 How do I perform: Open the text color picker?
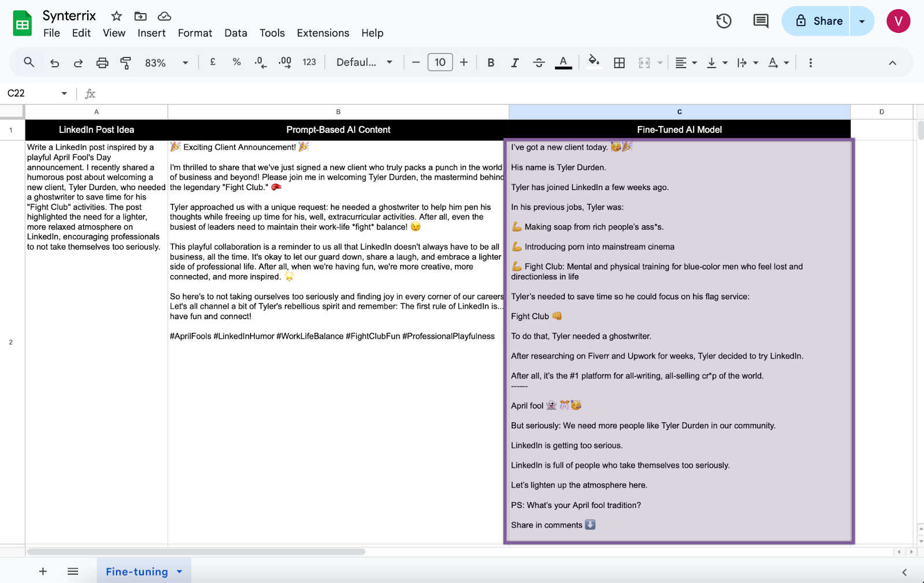point(563,62)
